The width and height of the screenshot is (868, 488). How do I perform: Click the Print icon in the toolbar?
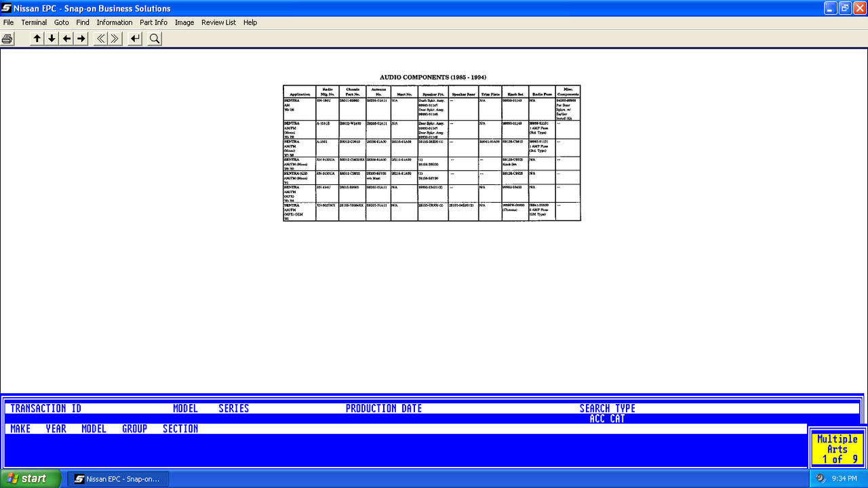[x=7, y=39]
